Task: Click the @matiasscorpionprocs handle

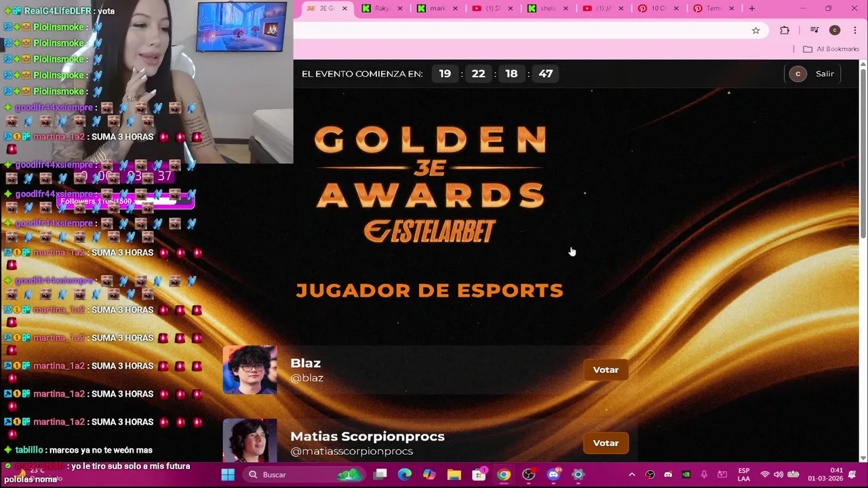Action: tap(351, 451)
